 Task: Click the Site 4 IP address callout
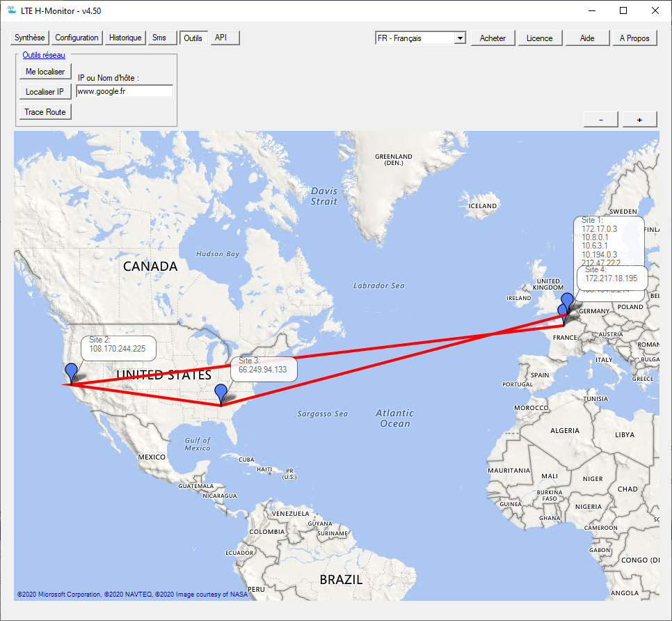pos(611,276)
